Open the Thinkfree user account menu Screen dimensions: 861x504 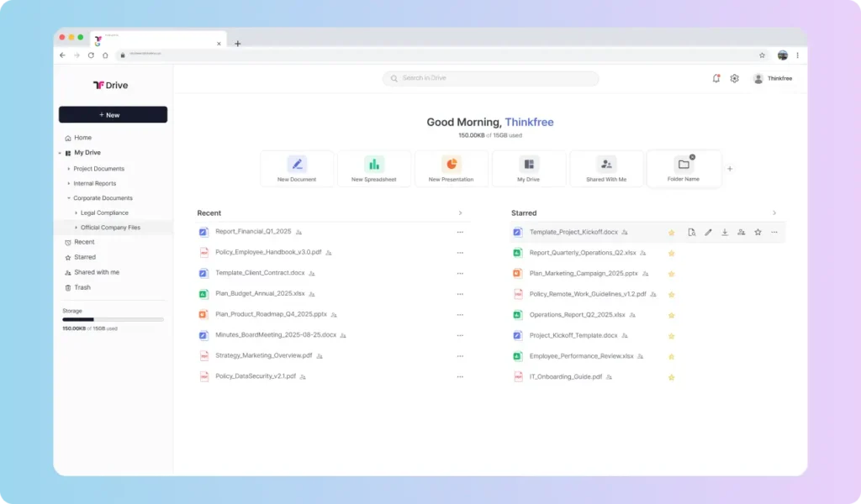[773, 78]
